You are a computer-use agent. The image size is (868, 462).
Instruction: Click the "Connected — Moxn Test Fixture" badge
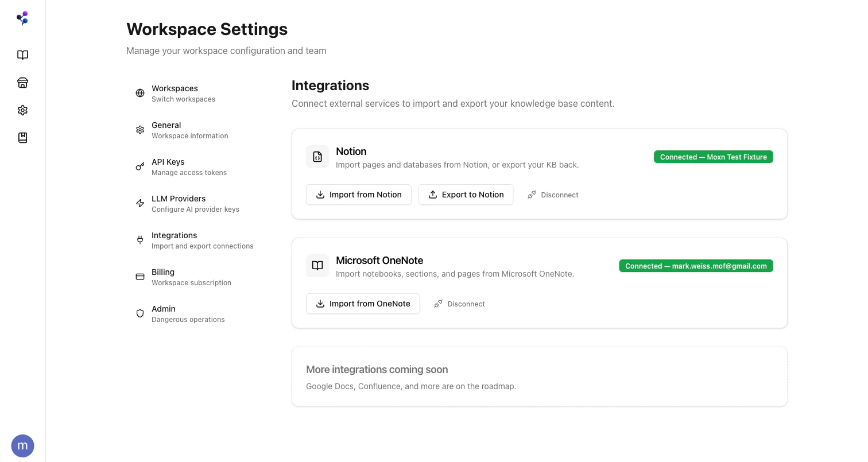pos(714,157)
